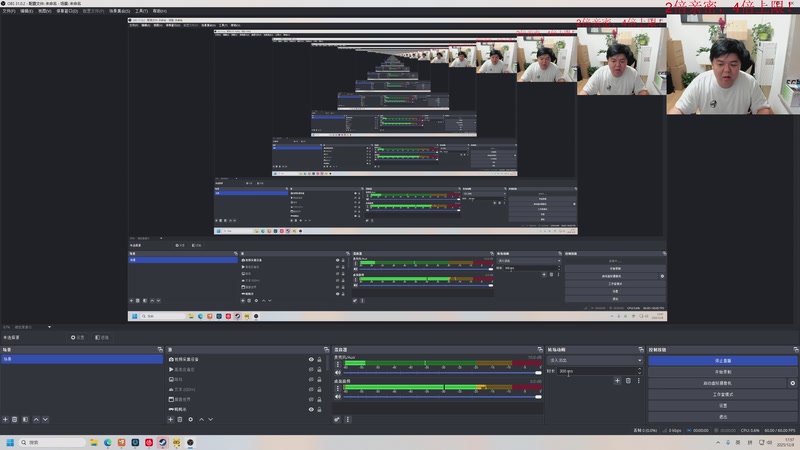This screenshot has width=800, height=450.
Task: Open the Edit menu
Action: 26,11
